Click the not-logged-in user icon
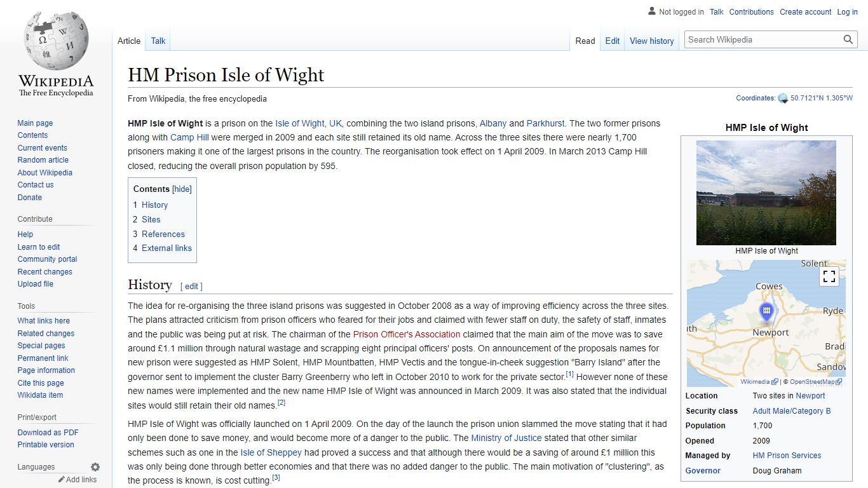Screen dimensions: 868x488 pyautogui.click(x=651, y=11)
